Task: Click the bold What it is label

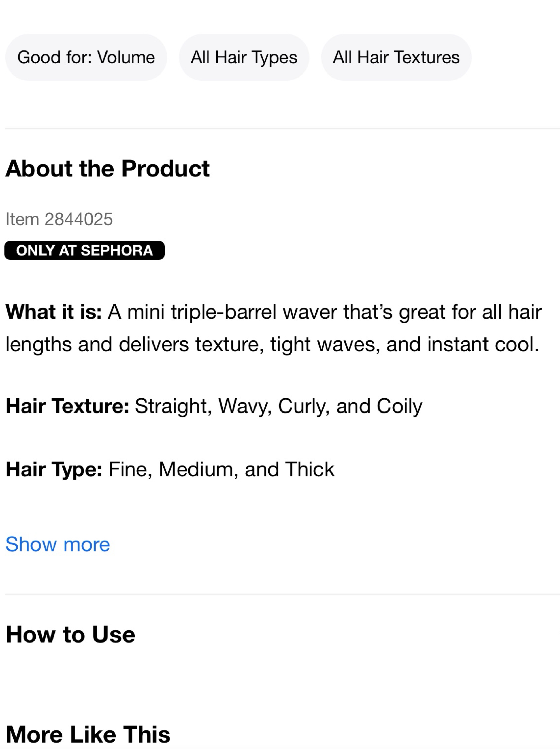Action: click(54, 312)
